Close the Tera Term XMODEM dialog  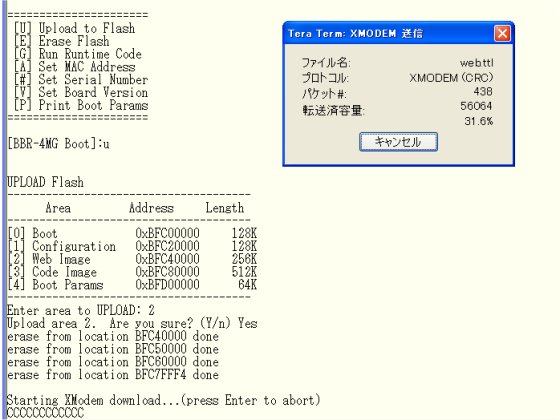(x=502, y=34)
